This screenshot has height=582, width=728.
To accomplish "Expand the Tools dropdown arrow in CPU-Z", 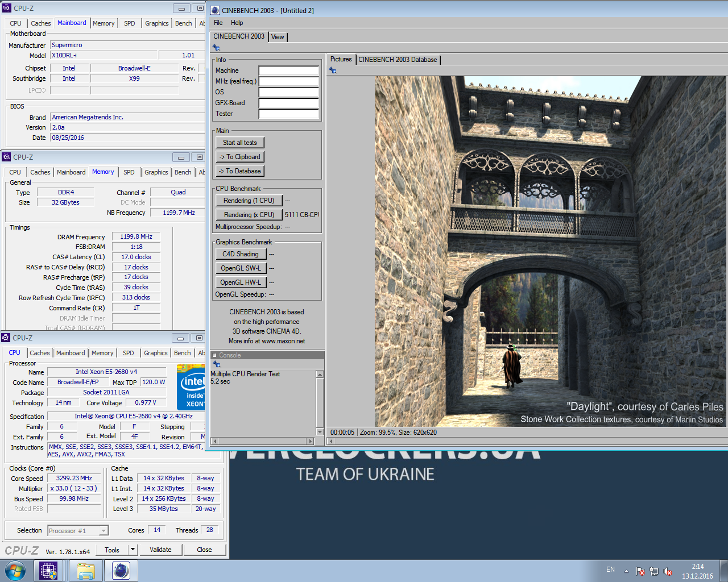I will (x=133, y=550).
